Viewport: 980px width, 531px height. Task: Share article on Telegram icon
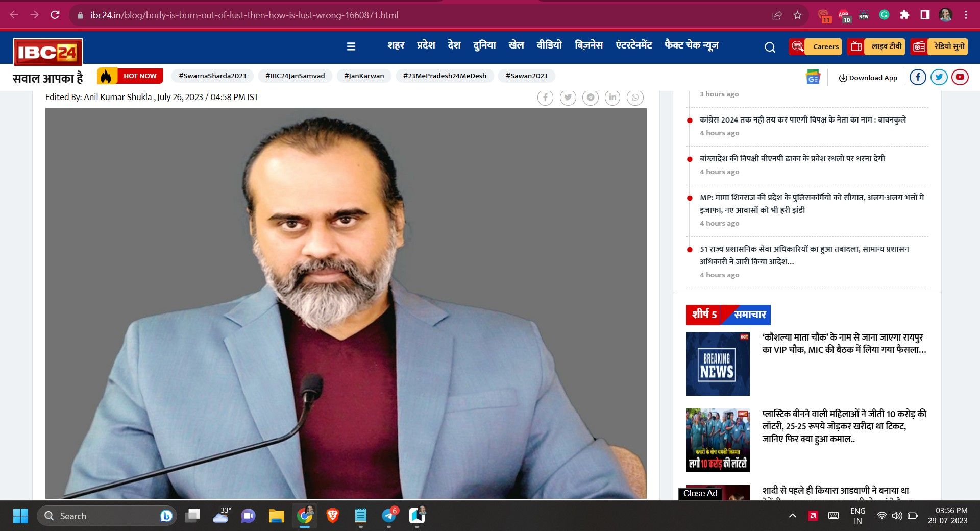tap(590, 98)
